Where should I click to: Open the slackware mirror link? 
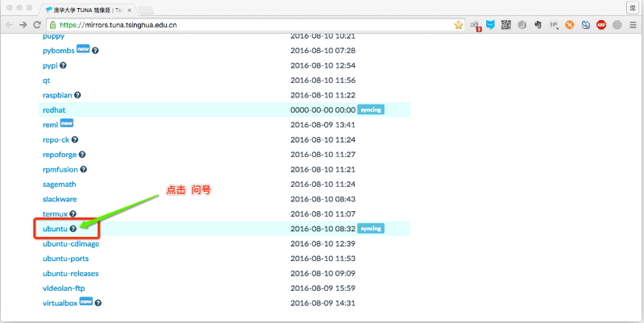[60, 199]
